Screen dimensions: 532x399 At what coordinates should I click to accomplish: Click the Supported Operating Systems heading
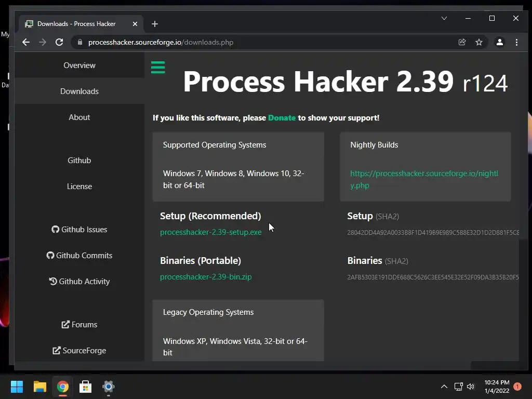click(x=215, y=145)
